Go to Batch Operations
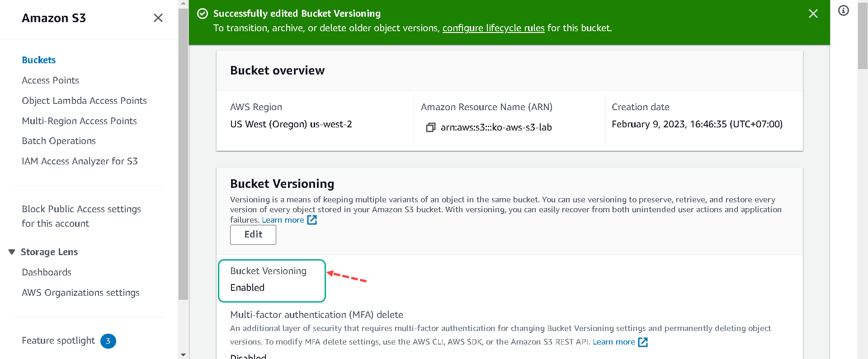The height and width of the screenshot is (359, 868). tap(59, 141)
